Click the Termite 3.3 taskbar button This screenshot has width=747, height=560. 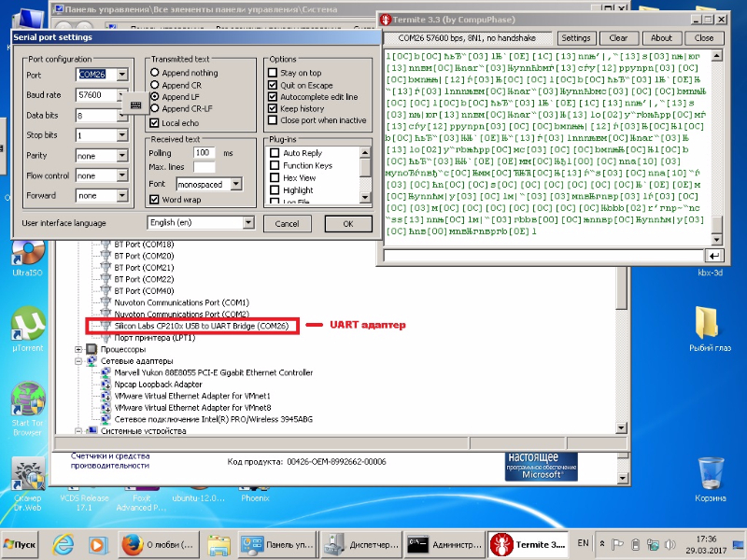[x=529, y=544]
